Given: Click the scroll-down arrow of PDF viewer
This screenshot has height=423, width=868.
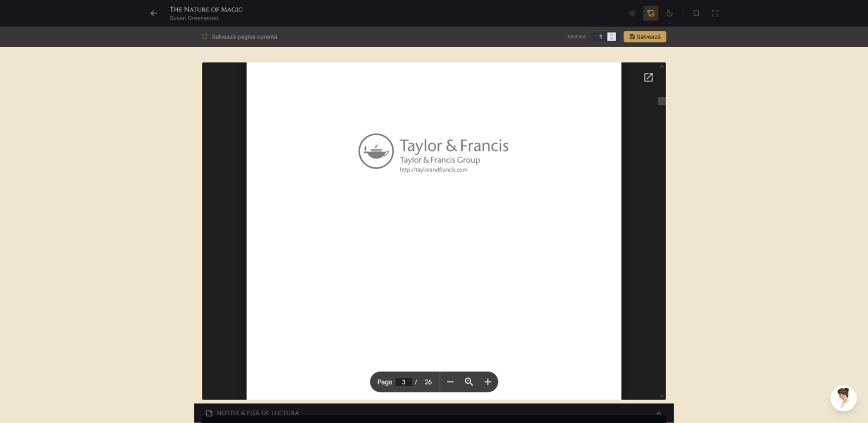Looking at the screenshot, I should (x=662, y=396).
